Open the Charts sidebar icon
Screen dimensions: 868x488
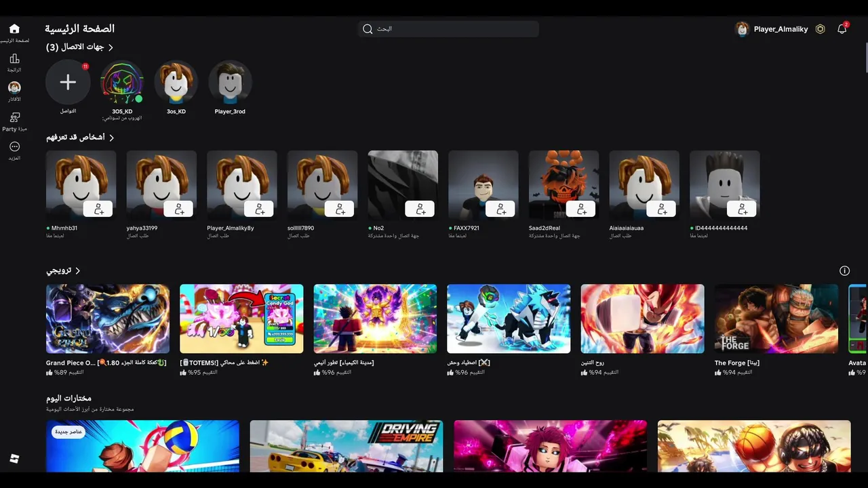(x=14, y=59)
